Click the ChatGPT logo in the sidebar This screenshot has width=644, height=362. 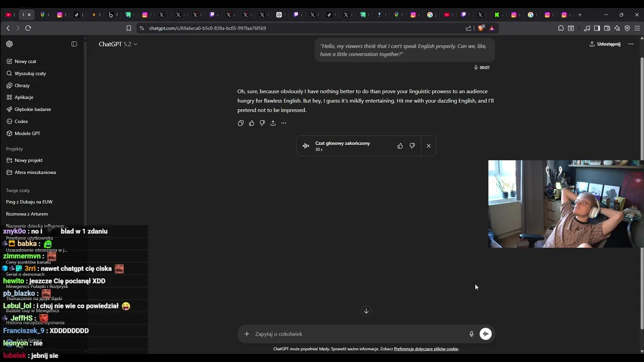(x=10, y=44)
